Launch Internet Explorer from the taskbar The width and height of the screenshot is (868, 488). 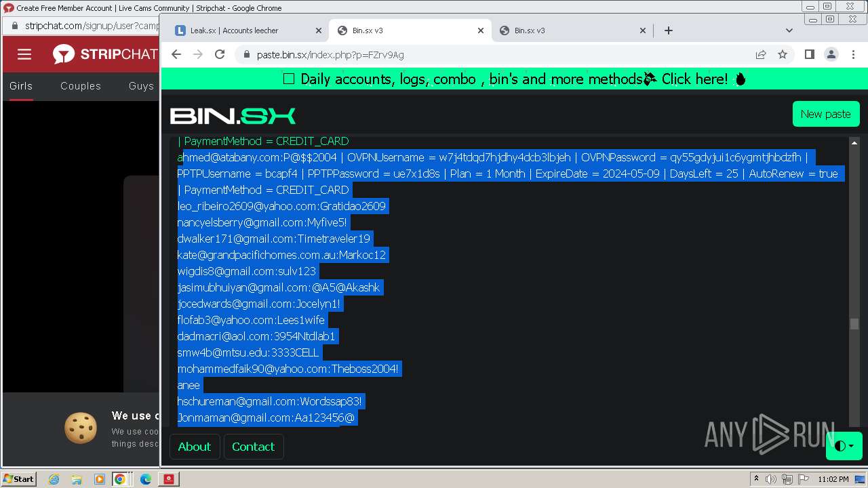pyautogui.click(x=54, y=479)
